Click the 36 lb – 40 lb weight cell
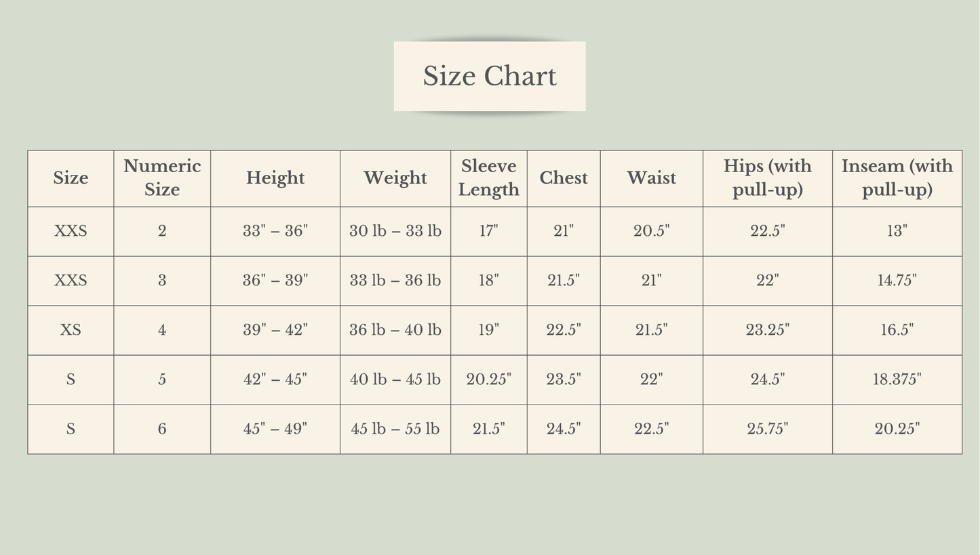Screen dimensions: 980x555 click(x=395, y=330)
